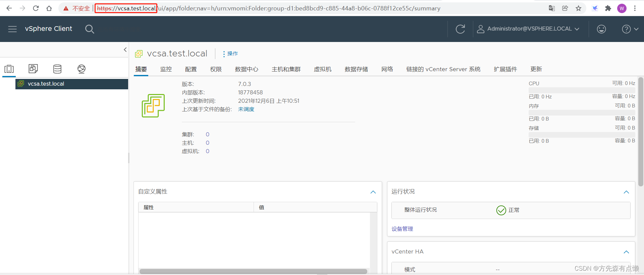Click the green 正常 status check icon
The width and height of the screenshot is (644, 275).
[501, 210]
